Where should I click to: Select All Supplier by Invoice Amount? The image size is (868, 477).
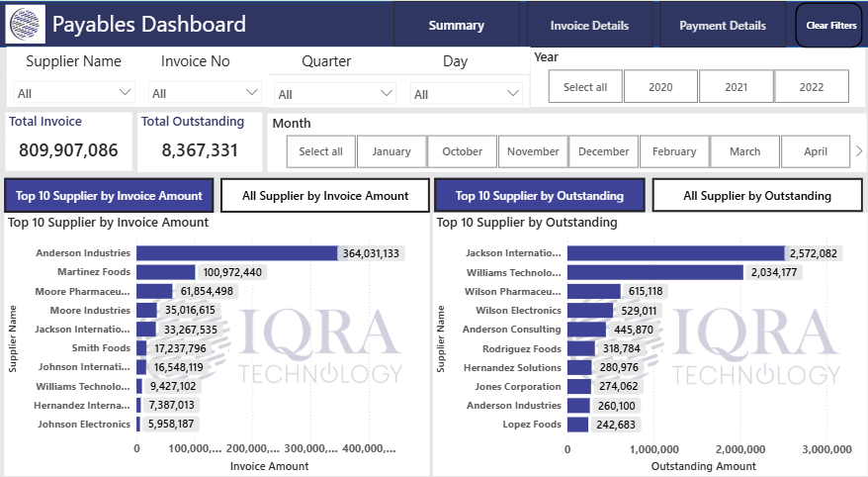[325, 196]
